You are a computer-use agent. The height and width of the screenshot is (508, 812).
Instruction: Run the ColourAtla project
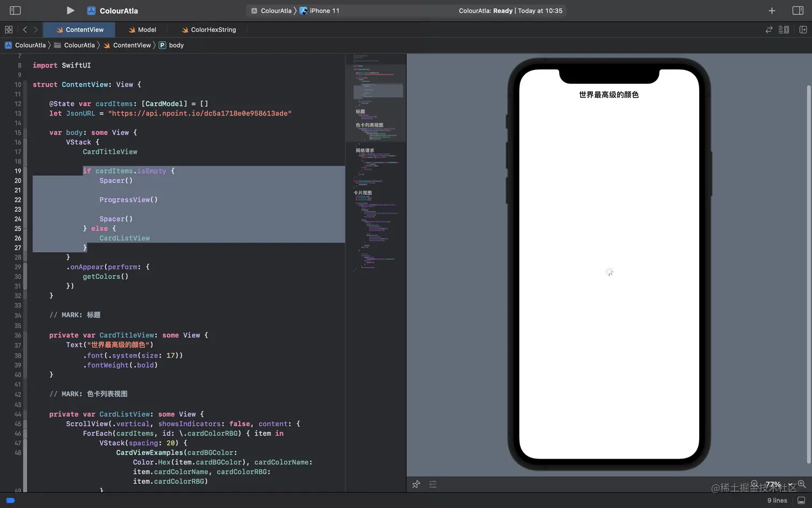70,10
